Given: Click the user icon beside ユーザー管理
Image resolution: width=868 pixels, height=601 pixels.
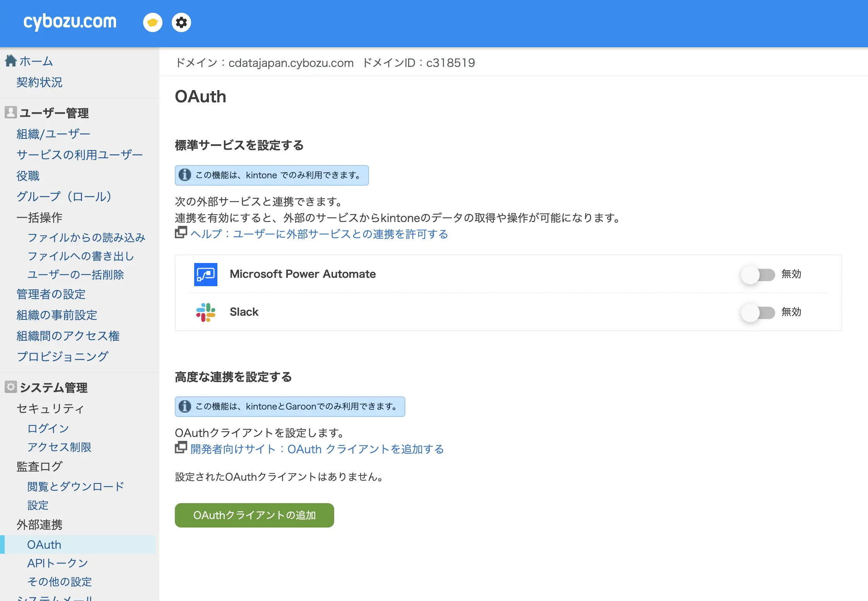Looking at the screenshot, I should coord(10,113).
